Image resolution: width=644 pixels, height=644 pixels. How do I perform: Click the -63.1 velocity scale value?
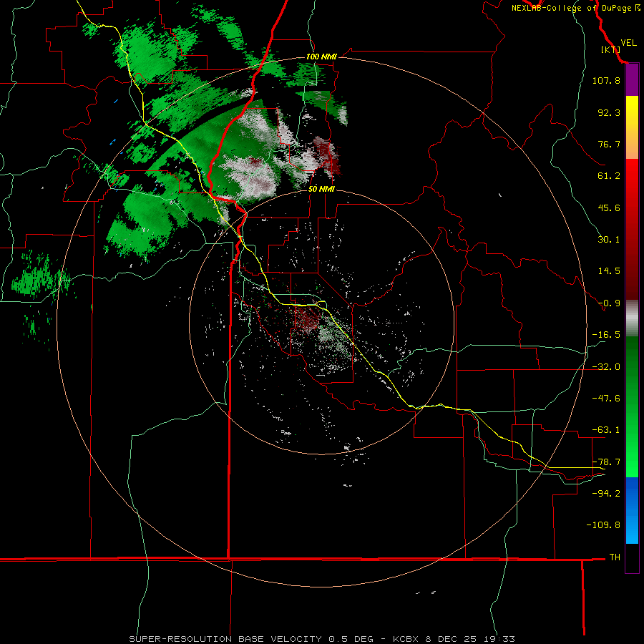coord(606,430)
